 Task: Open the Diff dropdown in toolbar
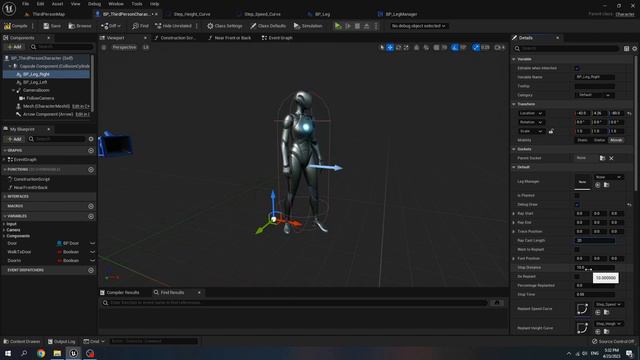click(111, 26)
